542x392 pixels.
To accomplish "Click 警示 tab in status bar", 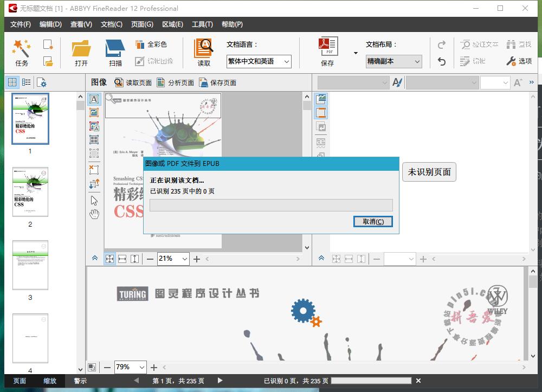I will [x=80, y=381].
